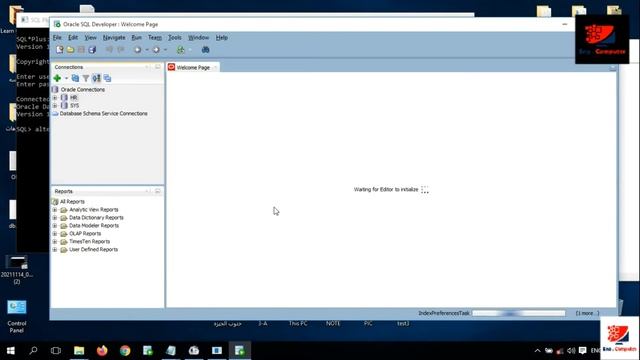Open the notification center tray icon

(x=582, y=351)
